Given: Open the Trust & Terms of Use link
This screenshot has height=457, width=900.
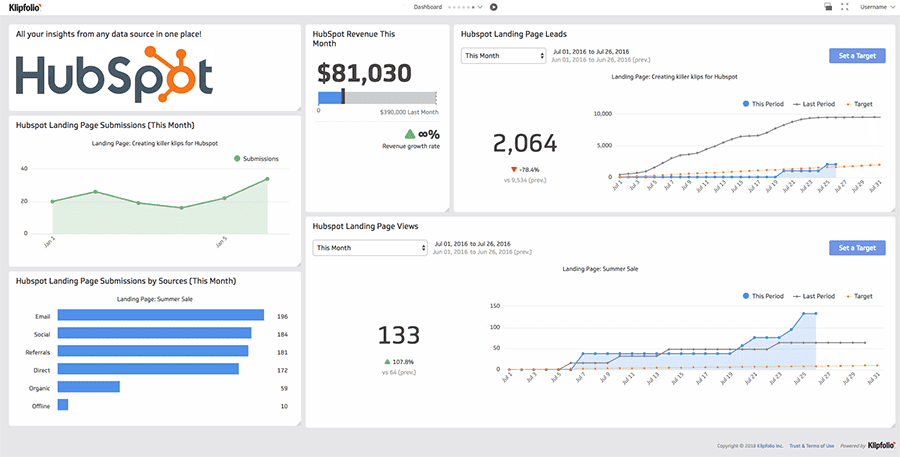Looking at the screenshot, I should point(812,446).
